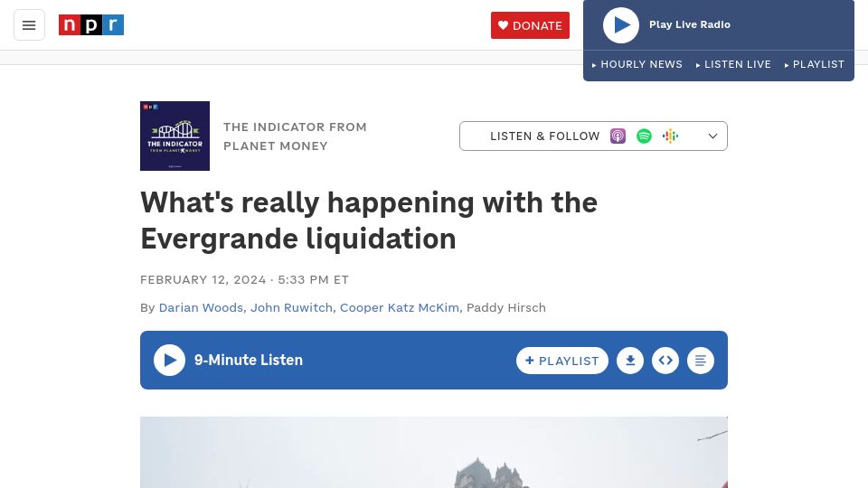Start Play Live Radio
This screenshot has width=868, height=488.
(620, 25)
